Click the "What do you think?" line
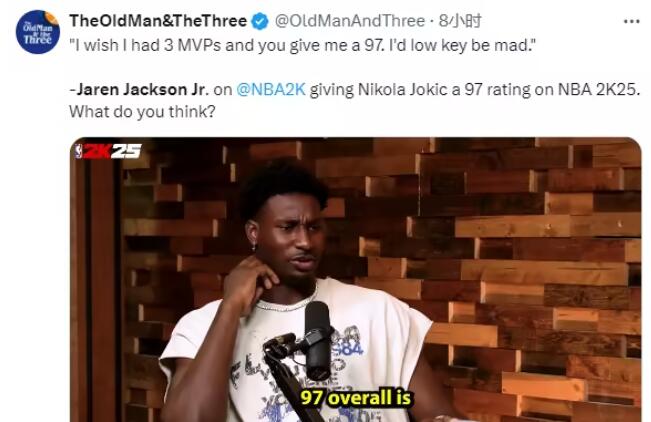The width and height of the screenshot is (651, 422). (142, 112)
